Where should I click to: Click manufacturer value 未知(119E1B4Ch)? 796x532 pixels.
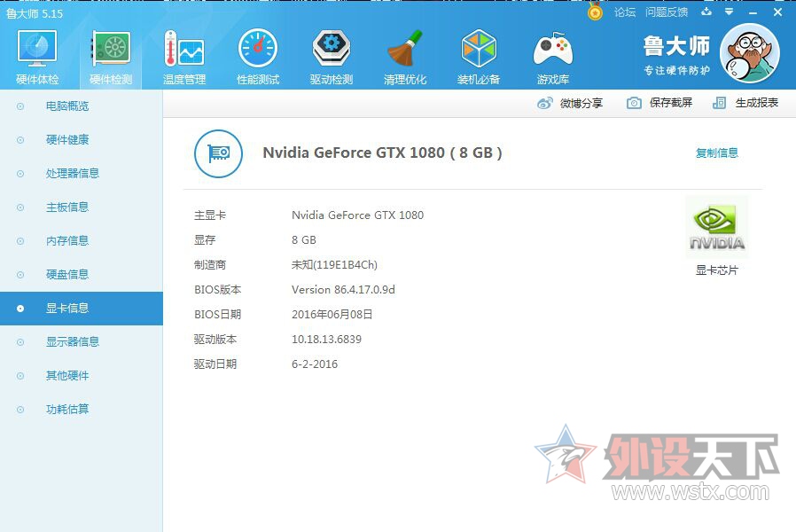pos(334,265)
